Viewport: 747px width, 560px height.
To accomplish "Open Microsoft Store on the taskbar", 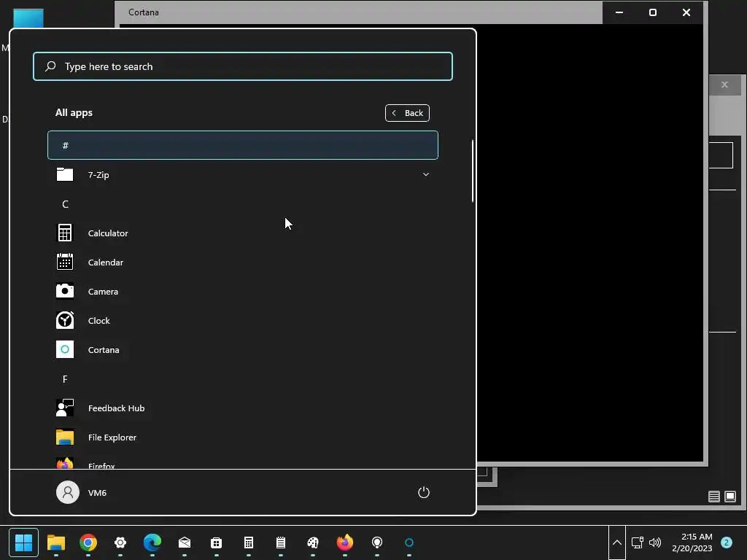I will click(216, 542).
